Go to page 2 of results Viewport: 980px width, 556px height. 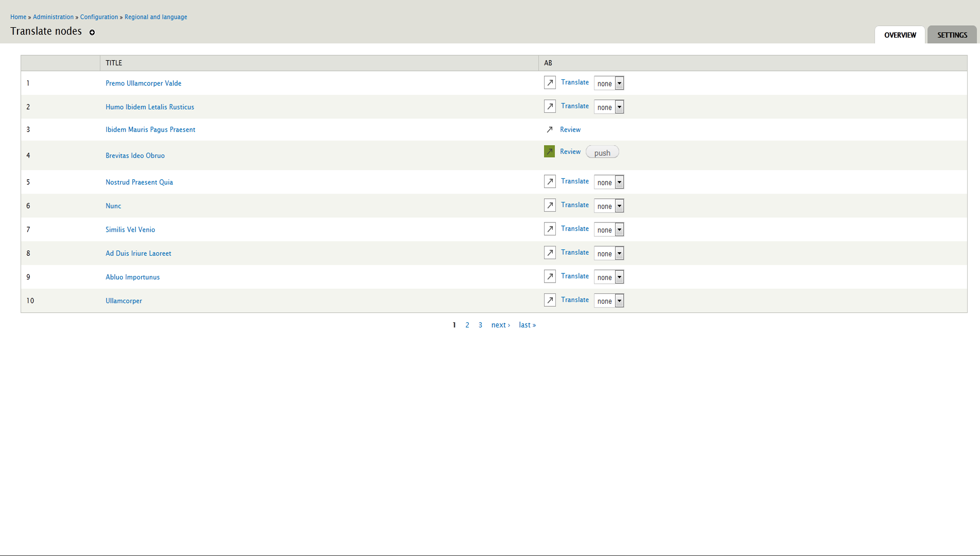(x=467, y=325)
